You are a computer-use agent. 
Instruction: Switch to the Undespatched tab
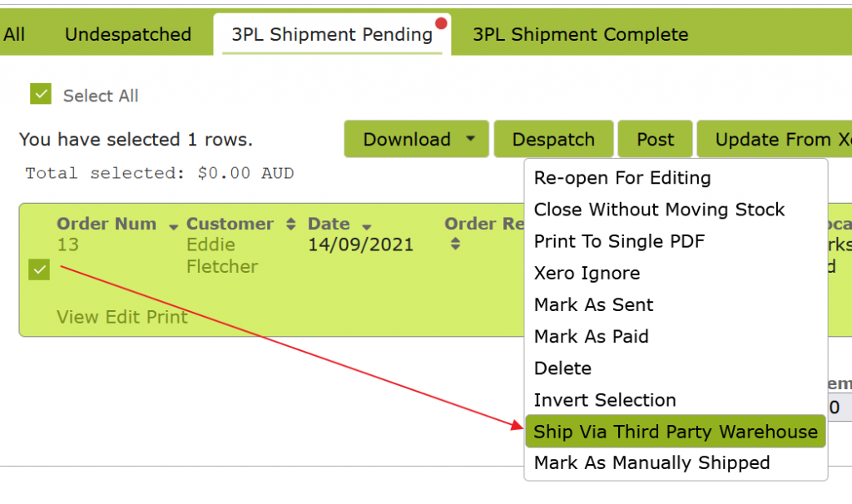pos(126,34)
